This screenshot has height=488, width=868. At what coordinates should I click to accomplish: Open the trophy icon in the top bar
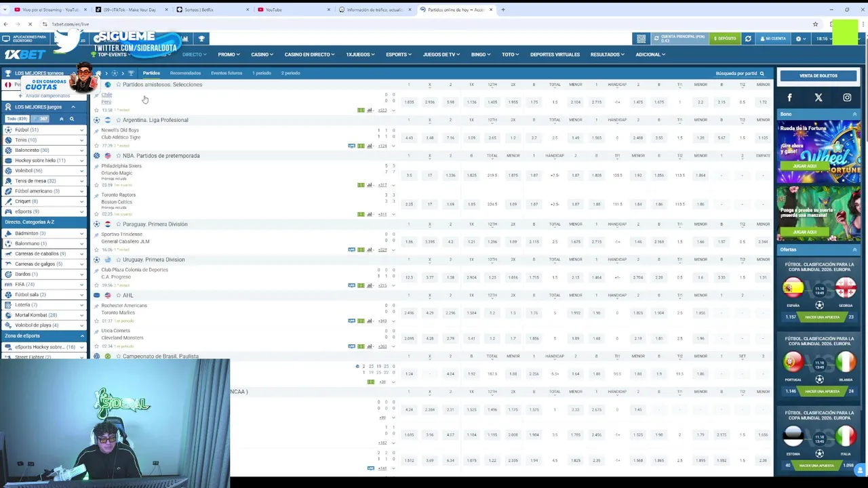[201, 39]
